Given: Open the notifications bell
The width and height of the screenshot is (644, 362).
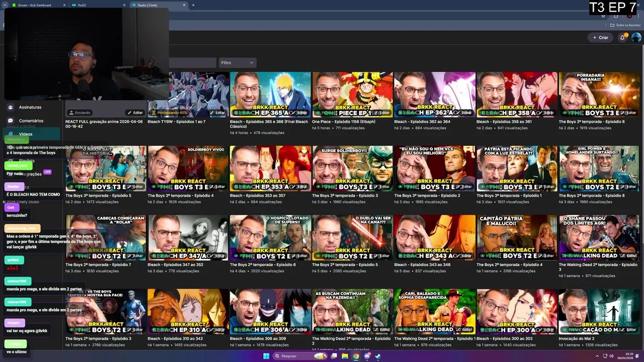Looking at the screenshot, I should pos(622,38).
